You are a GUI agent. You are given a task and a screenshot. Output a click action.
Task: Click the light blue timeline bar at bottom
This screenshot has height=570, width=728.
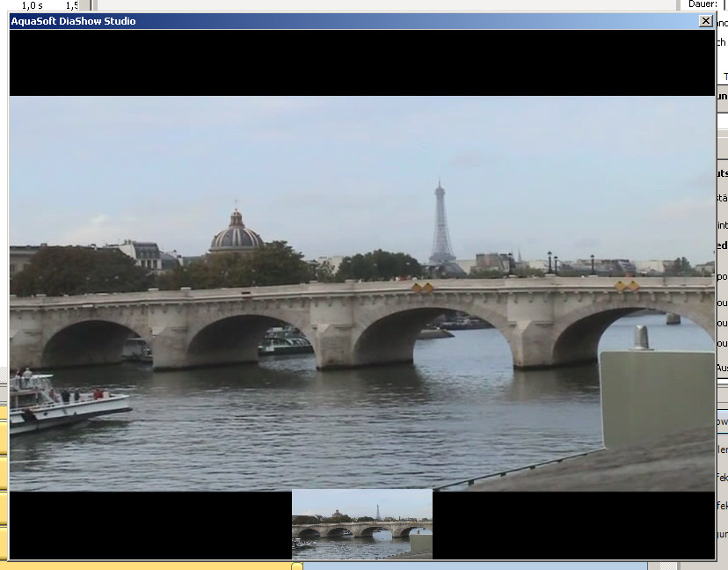(475, 566)
